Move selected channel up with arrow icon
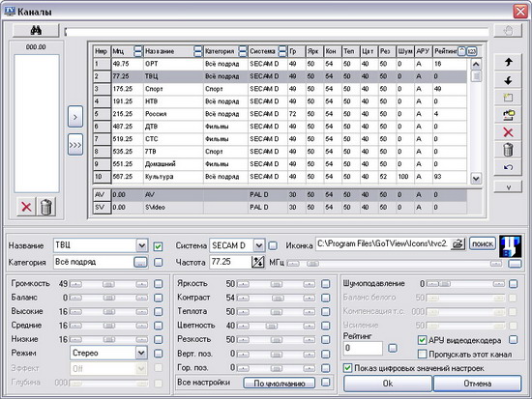Viewport: 532px width, 399px height. (x=508, y=62)
